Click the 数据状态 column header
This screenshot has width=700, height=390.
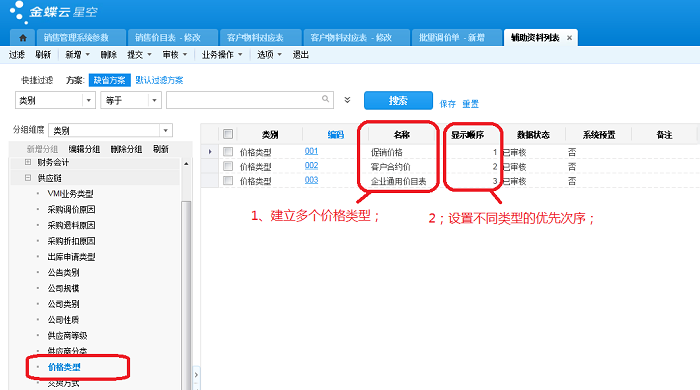click(533, 134)
